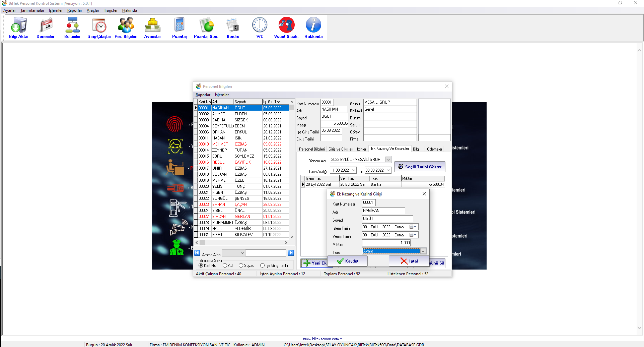Open the Puantaj Son. icon
This screenshot has width=644, height=347.
click(206, 28)
